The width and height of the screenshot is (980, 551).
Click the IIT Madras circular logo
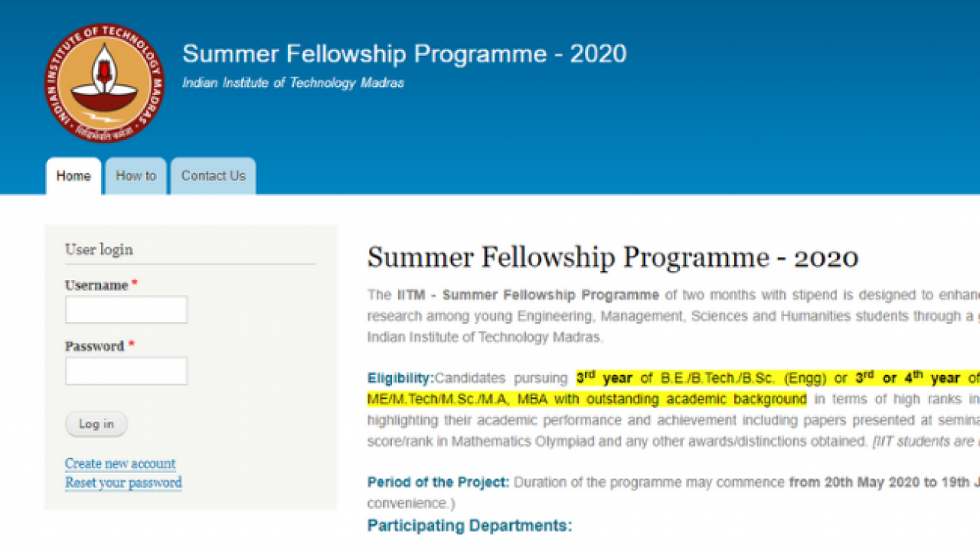[104, 83]
